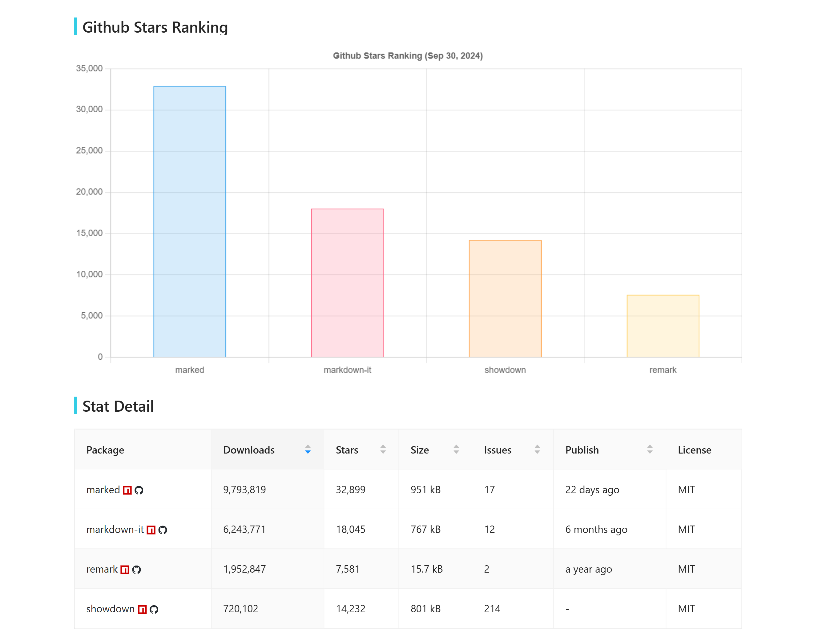Open the GitHub icon next to markdown-it
Screen dimensions: 822x644
click(x=163, y=530)
